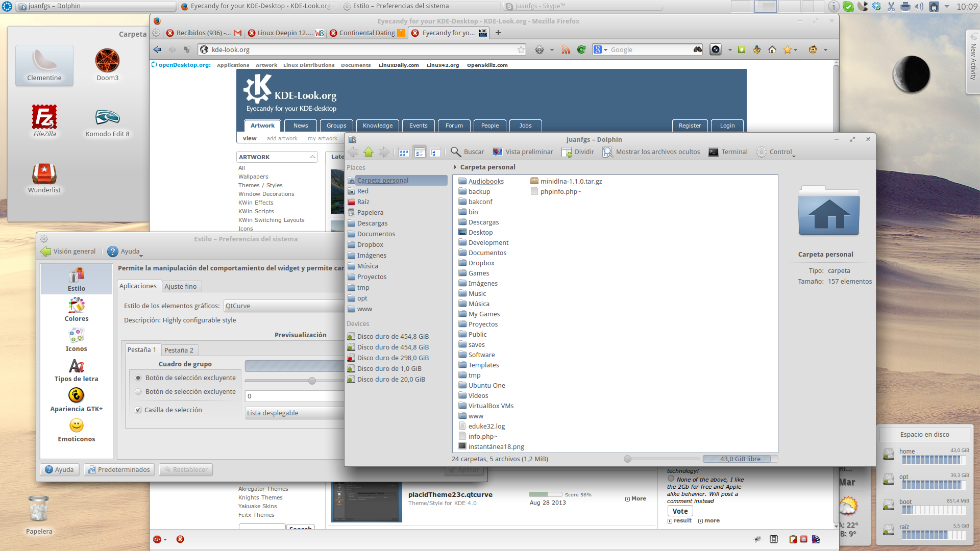Click the RSS feed icon in Firefox
This screenshot has width=980, height=551.
(566, 49)
